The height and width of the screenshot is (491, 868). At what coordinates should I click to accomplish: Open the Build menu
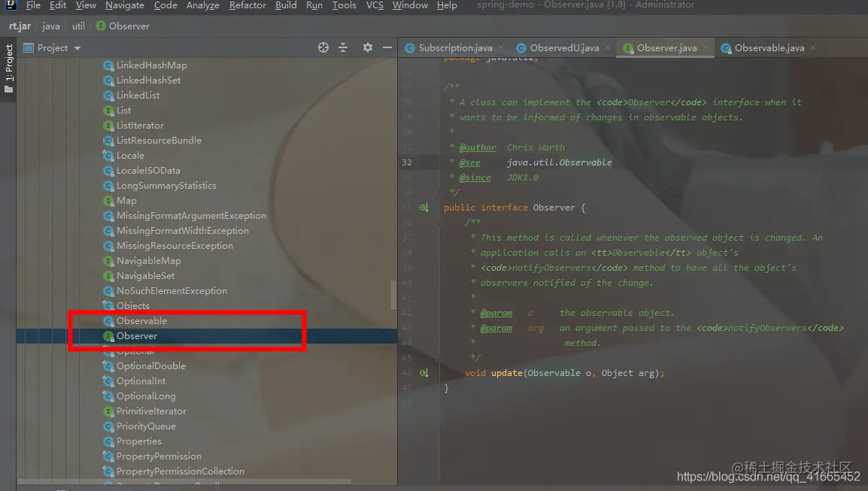pos(286,5)
